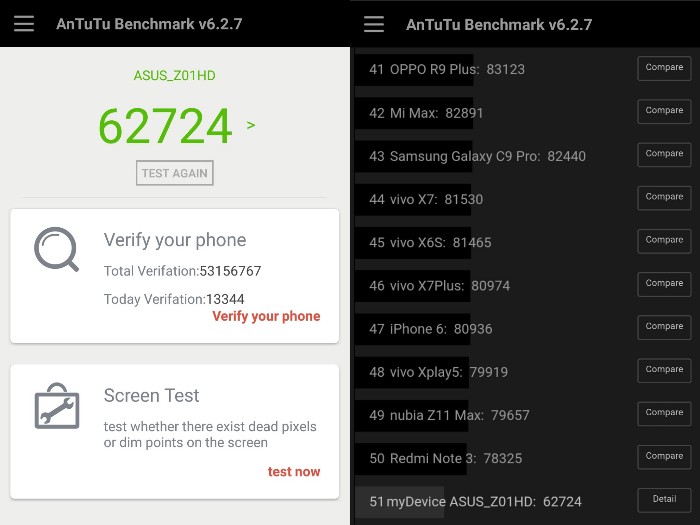Compare with vivo Xplay5
The height and width of the screenshot is (525, 700).
(x=664, y=371)
